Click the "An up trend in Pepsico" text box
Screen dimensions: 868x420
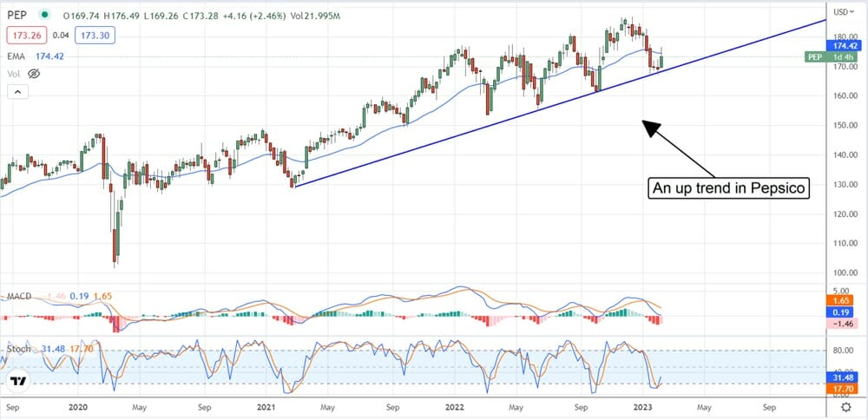(729, 189)
